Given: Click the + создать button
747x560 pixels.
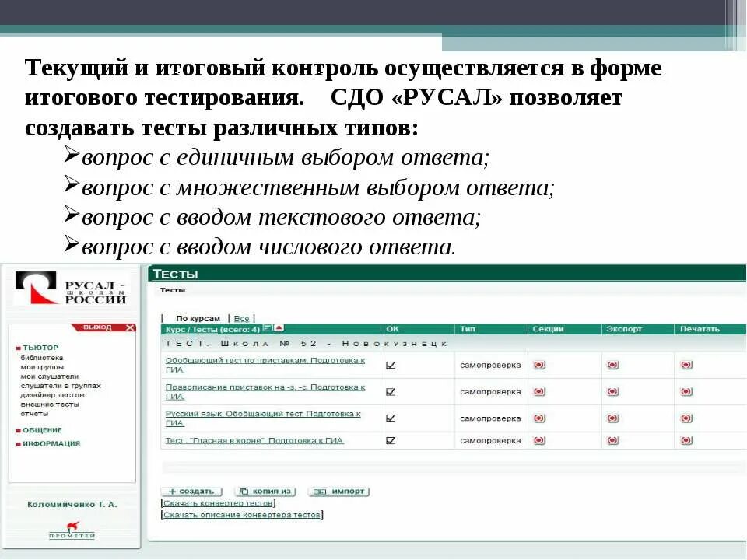Looking at the screenshot, I should point(192,491).
